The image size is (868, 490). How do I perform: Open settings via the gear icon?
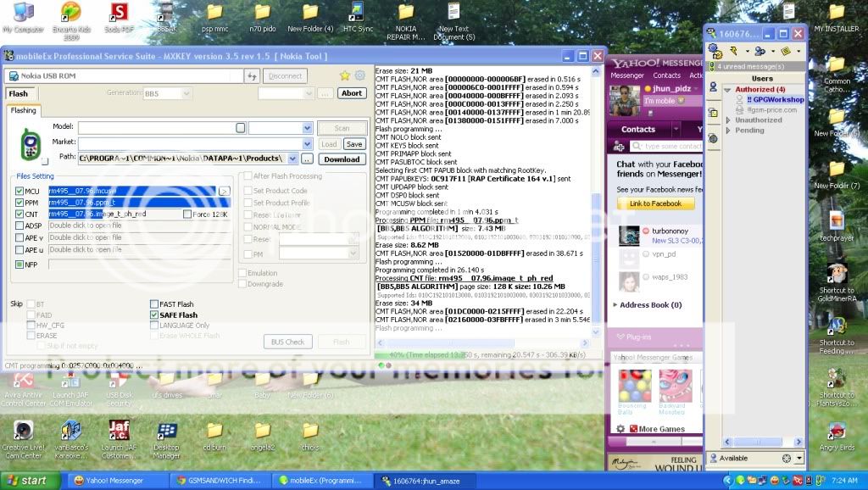point(359,75)
